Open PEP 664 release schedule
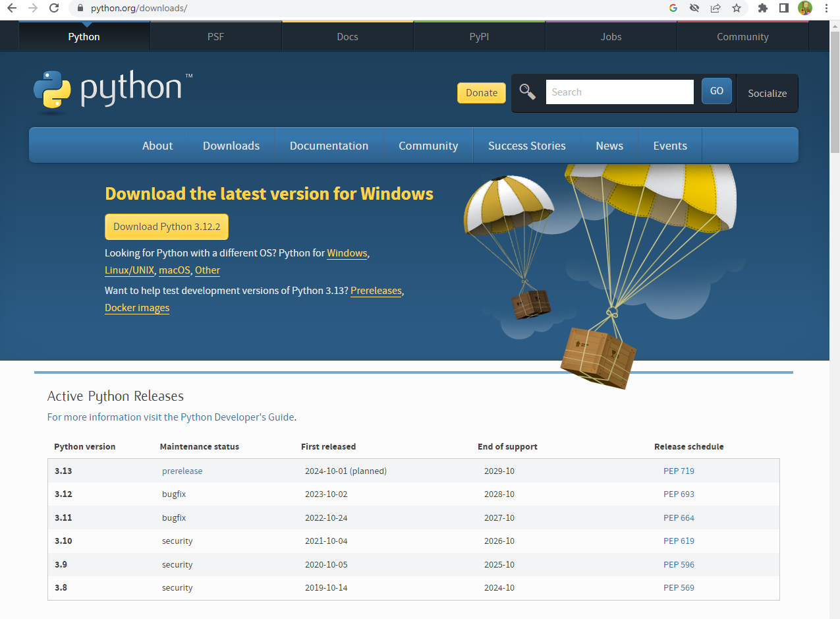The height and width of the screenshot is (619, 840). click(x=679, y=518)
